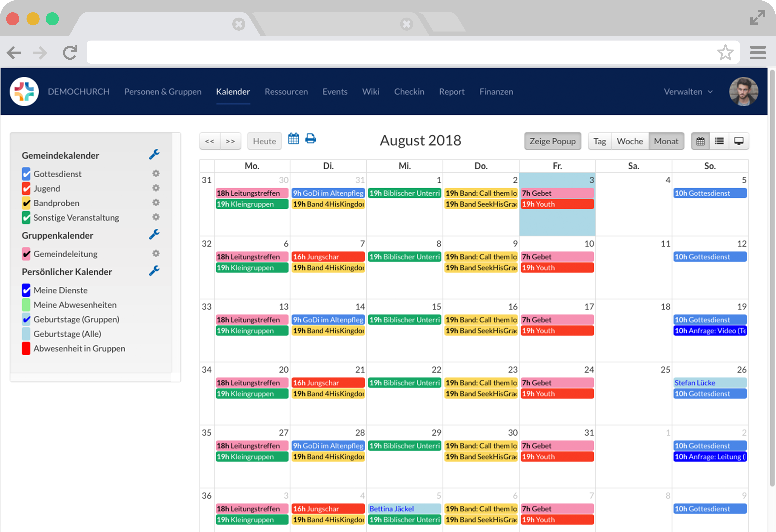Open gear options for Gottesdienst calendar
This screenshot has height=532, width=776.
(156, 174)
